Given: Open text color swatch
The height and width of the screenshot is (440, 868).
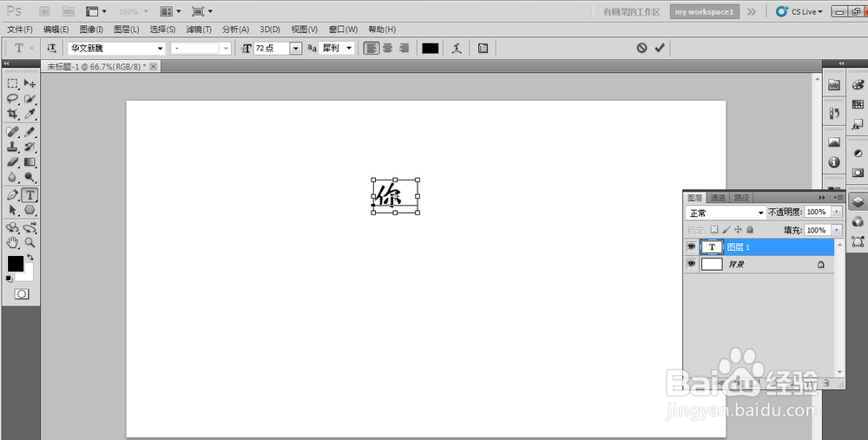Looking at the screenshot, I should pos(431,48).
